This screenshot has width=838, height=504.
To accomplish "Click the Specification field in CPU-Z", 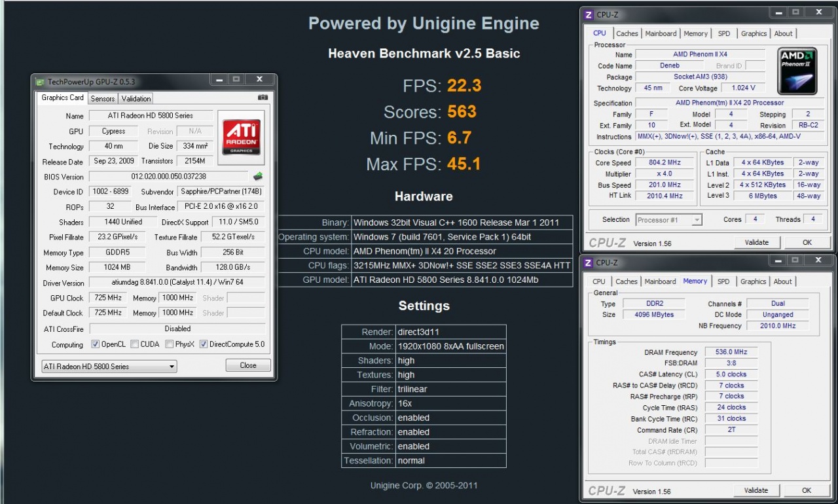I will 729,103.
